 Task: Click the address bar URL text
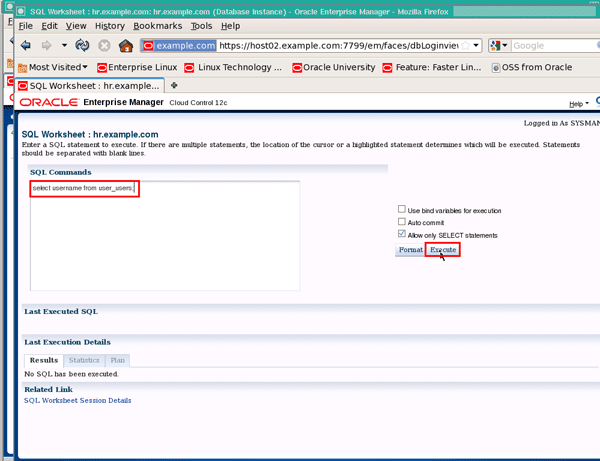click(x=338, y=46)
